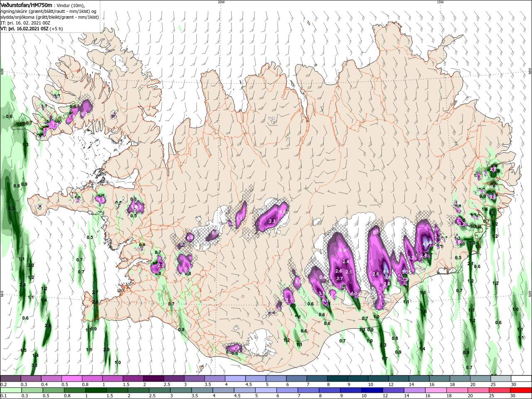Click upper-row lavender swatch between 4 and 4.5
This screenshot has height=399, width=532.
pyautogui.click(x=234, y=379)
